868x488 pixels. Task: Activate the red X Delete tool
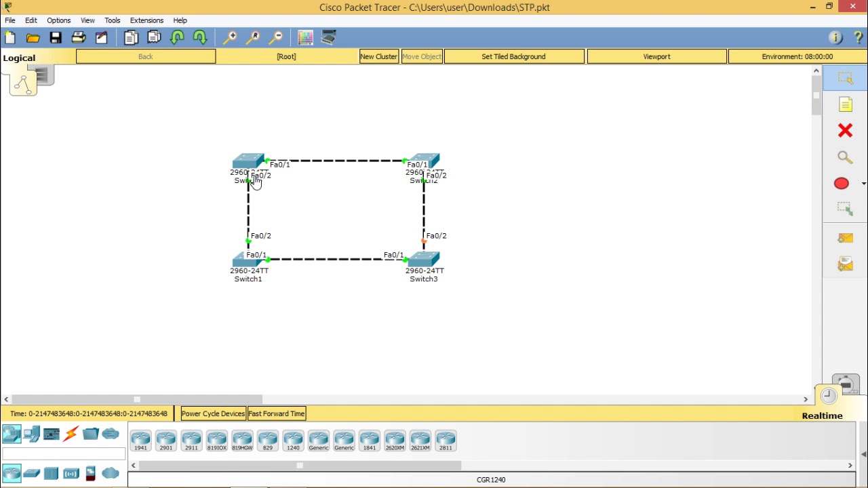845,131
